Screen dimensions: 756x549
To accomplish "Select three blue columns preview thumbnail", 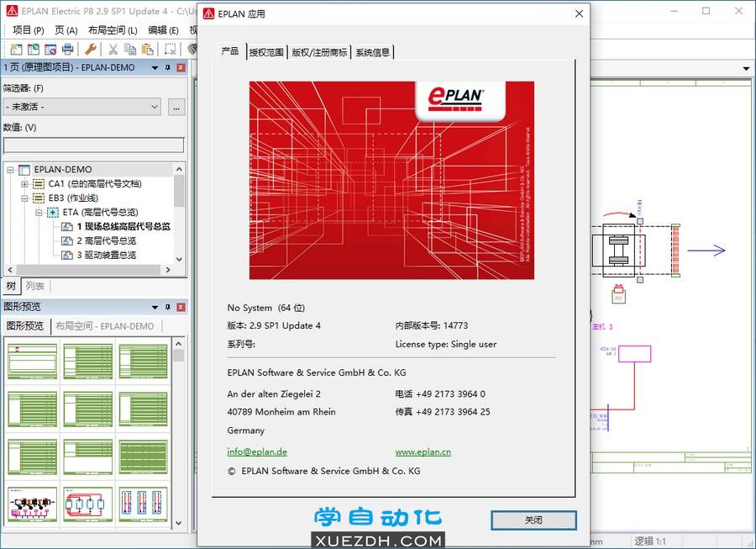I will (x=143, y=504).
